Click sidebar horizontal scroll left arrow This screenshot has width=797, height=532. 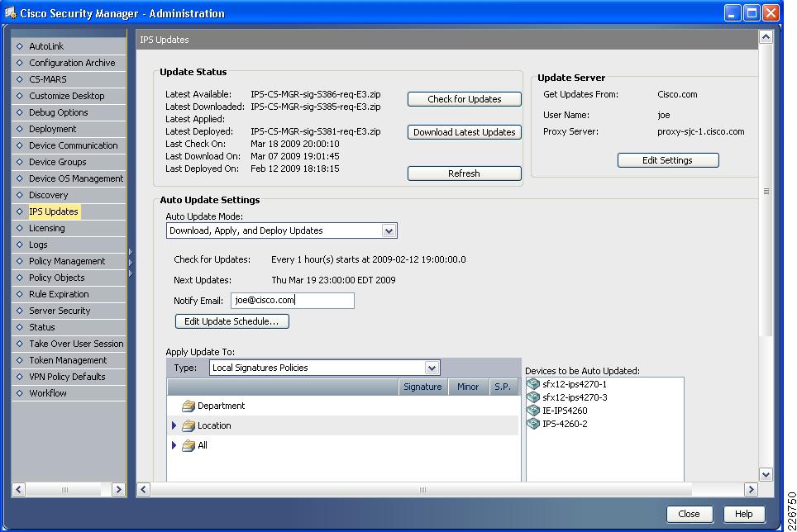(x=19, y=489)
